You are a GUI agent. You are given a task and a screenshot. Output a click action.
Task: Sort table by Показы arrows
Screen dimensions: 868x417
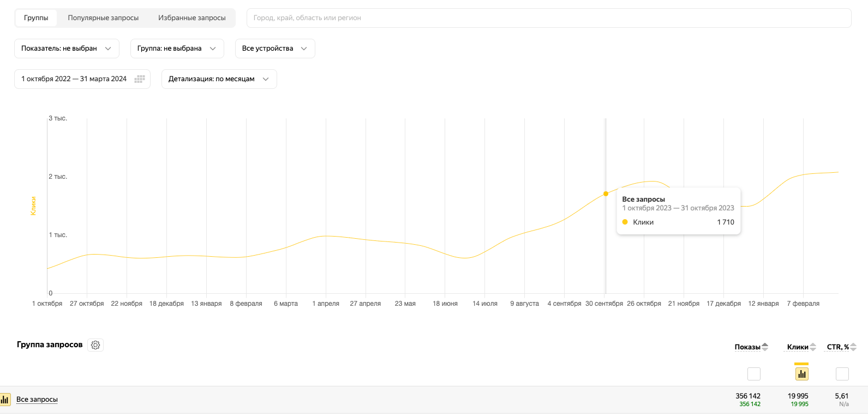(x=765, y=347)
